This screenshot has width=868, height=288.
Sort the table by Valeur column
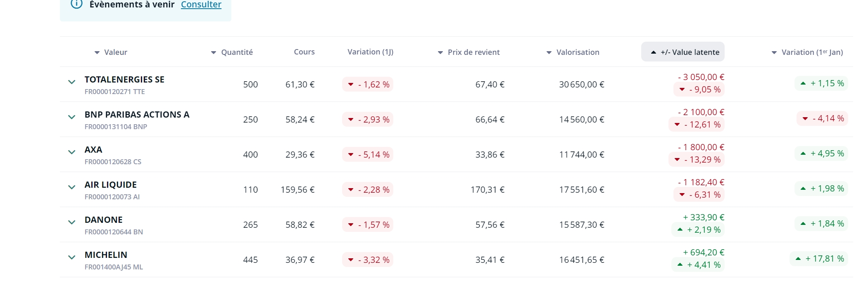(x=111, y=52)
